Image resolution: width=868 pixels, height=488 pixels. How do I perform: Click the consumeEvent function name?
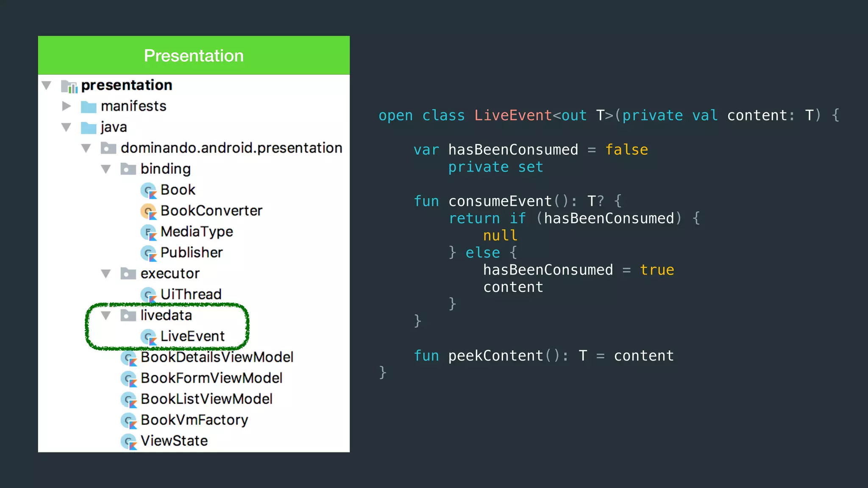click(x=500, y=201)
